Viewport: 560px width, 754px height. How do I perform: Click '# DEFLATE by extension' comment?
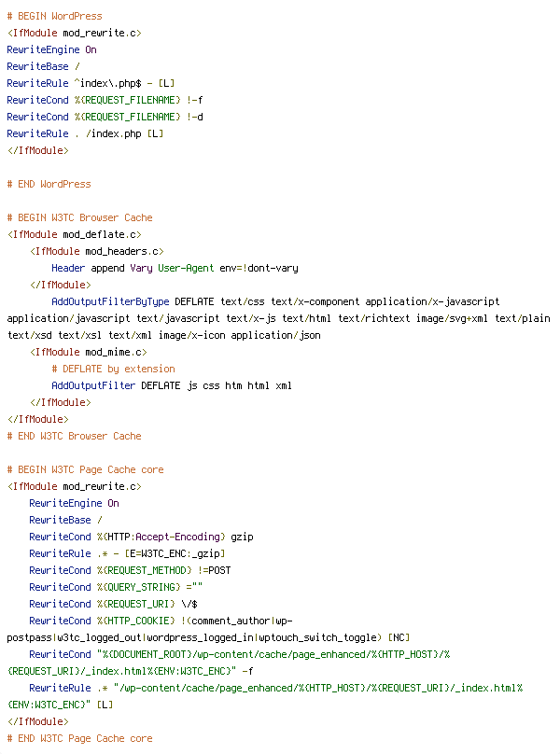click(113, 370)
